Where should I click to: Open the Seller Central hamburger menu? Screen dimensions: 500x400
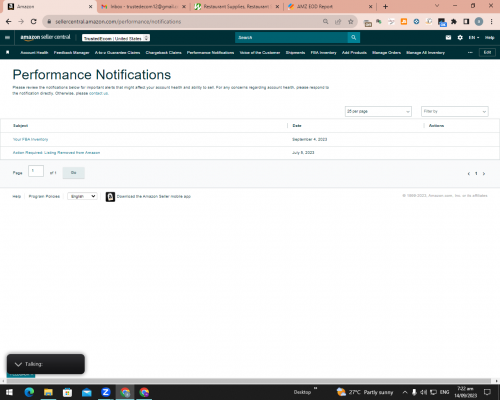(7, 37)
